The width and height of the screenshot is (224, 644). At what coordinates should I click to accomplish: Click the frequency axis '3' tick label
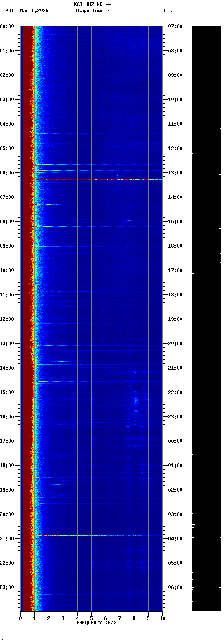click(x=63, y=618)
